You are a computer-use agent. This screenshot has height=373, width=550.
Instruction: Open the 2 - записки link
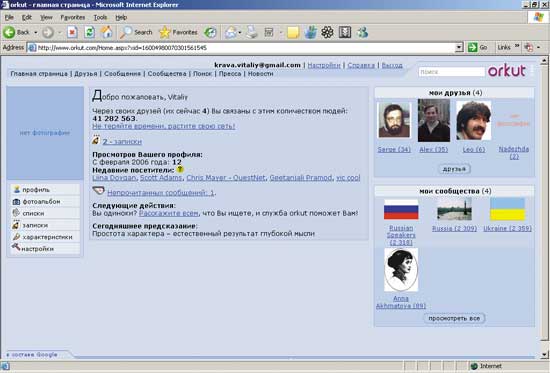(x=122, y=142)
